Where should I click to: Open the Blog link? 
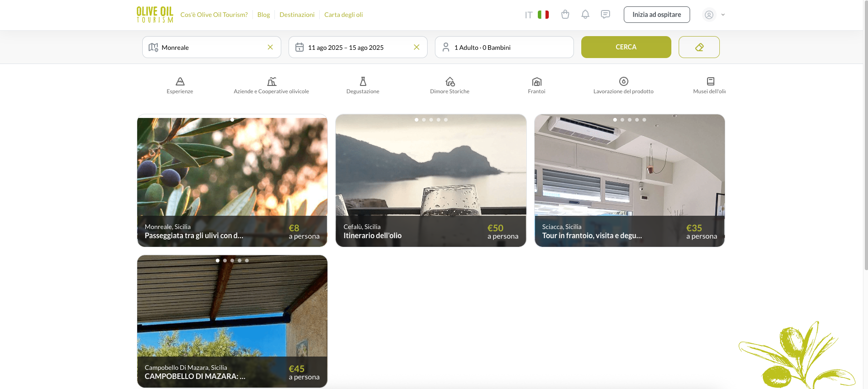tap(263, 15)
